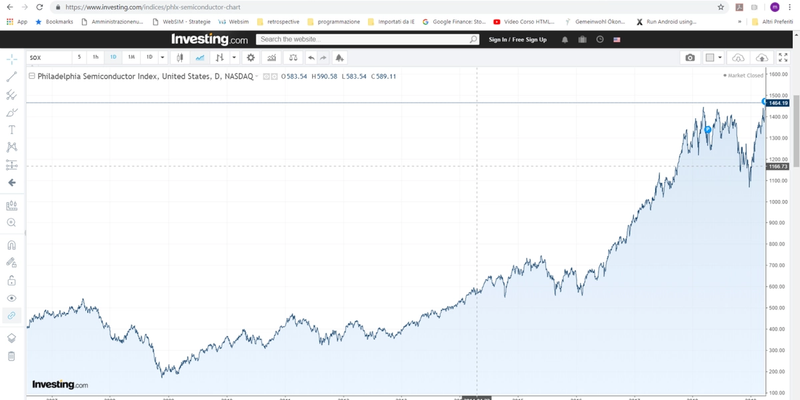Click the 1464.19 price label
This screenshot has height=400, width=800.
pyautogui.click(x=778, y=103)
